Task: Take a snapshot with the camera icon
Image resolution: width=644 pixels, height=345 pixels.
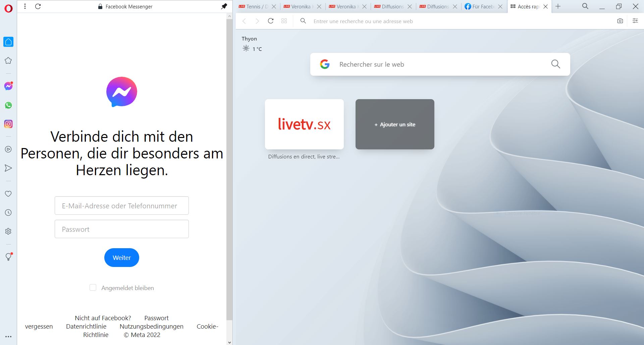Action: tap(620, 21)
